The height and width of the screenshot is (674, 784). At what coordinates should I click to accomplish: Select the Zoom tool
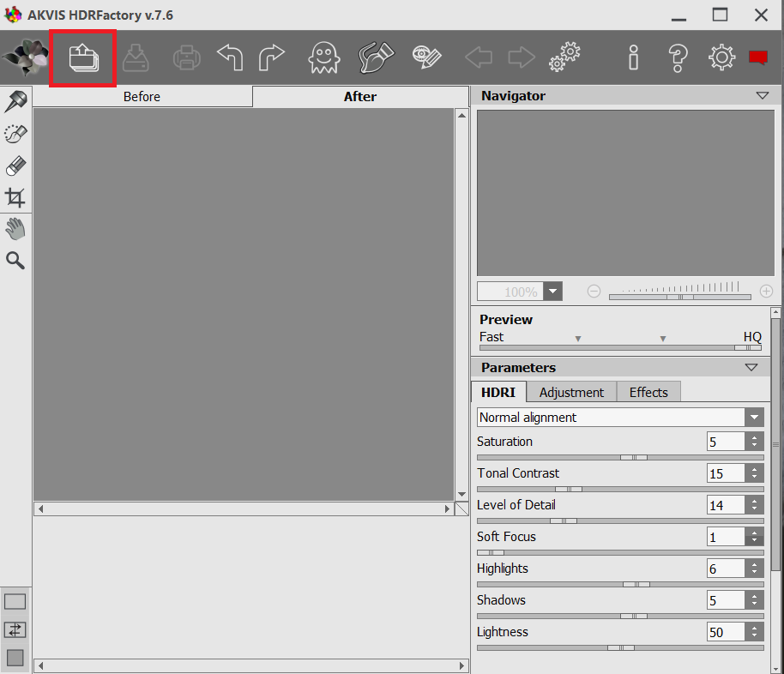tap(15, 260)
